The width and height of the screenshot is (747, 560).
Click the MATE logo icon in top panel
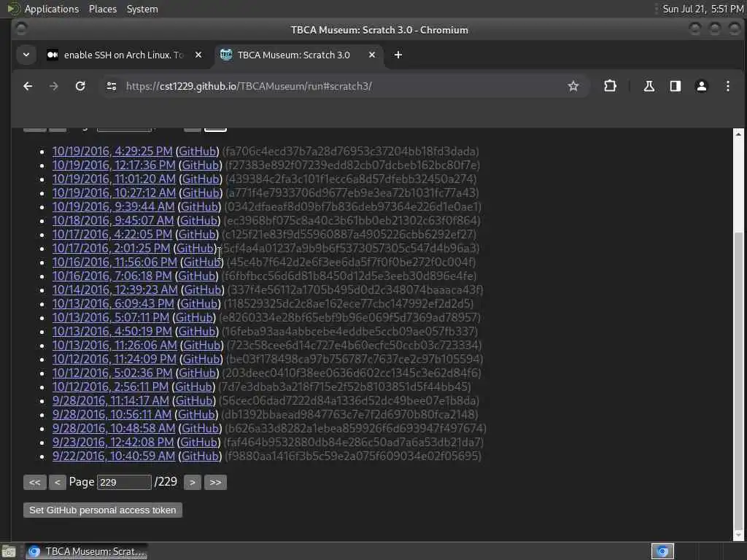tap(13, 9)
